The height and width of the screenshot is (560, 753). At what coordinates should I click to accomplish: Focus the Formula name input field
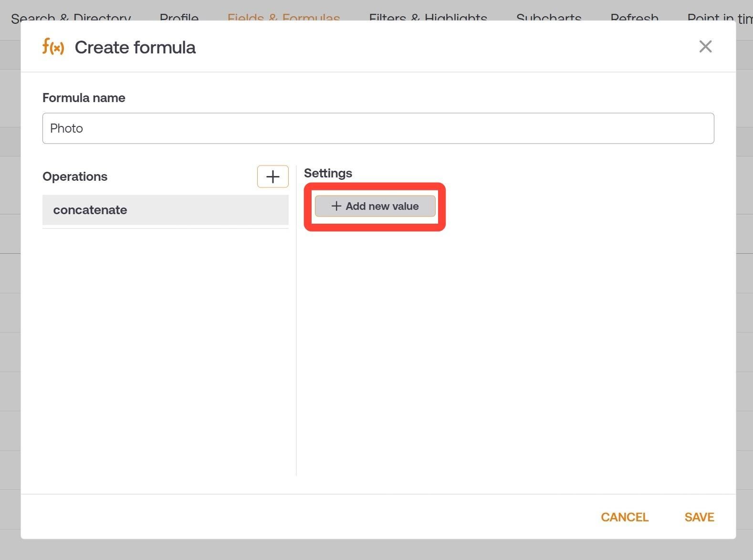click(x=378, y=128)
